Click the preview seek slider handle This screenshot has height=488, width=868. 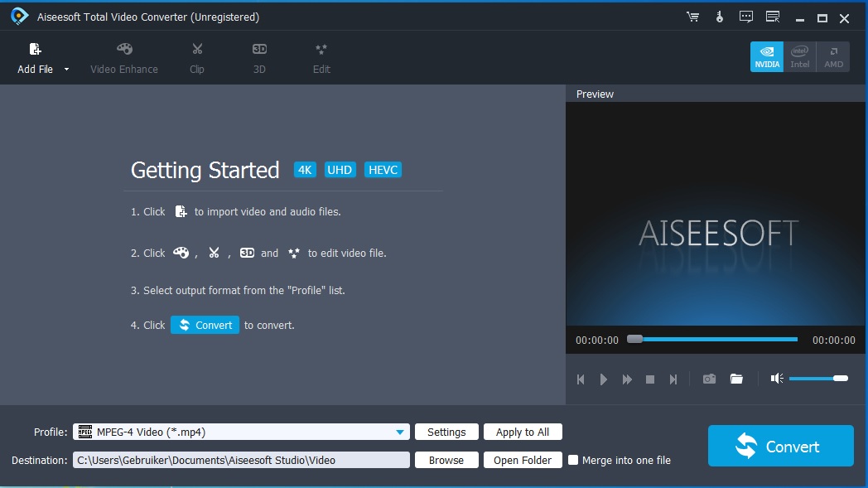coord(635,339)
